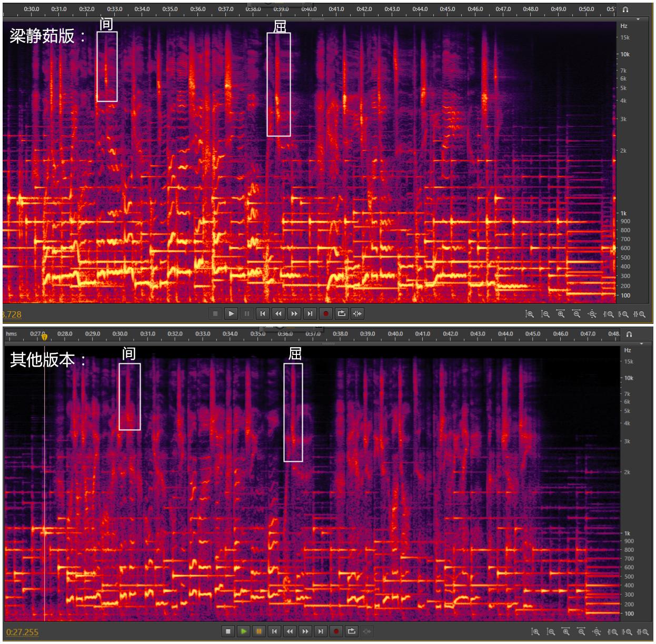Zoom in at in point, lower editor

pos(612,631)
